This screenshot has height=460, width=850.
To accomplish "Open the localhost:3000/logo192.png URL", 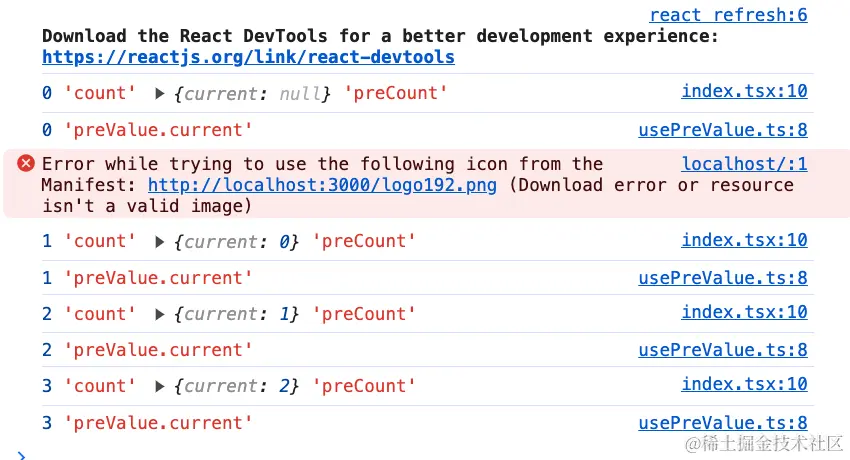I will coord(322,185).
